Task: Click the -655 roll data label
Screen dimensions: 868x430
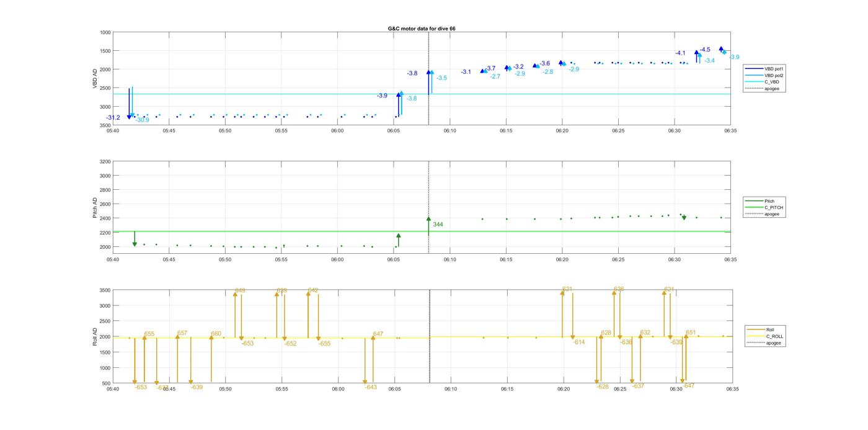Action: pos(324,343)
